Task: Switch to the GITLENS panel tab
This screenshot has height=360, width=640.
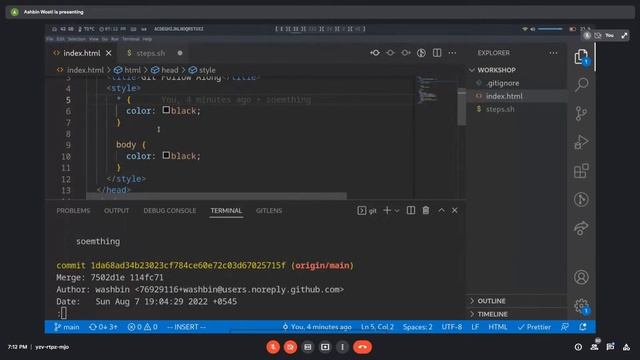Action: tap(269, 211)
